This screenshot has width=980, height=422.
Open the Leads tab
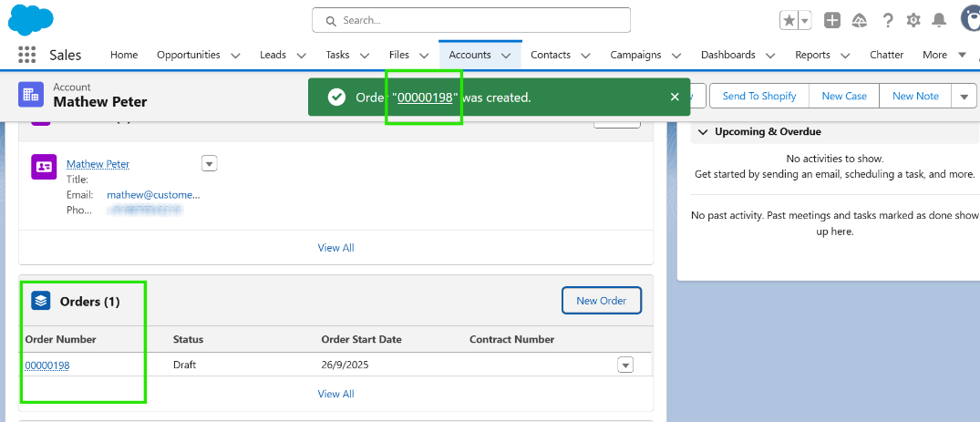[273, 55]
